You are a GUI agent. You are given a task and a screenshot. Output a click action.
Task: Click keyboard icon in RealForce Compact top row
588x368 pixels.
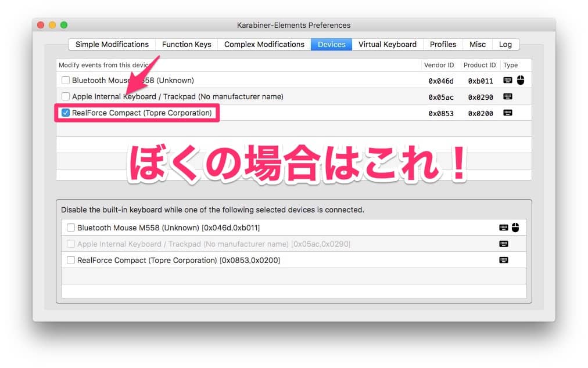(x=508, y=113)
